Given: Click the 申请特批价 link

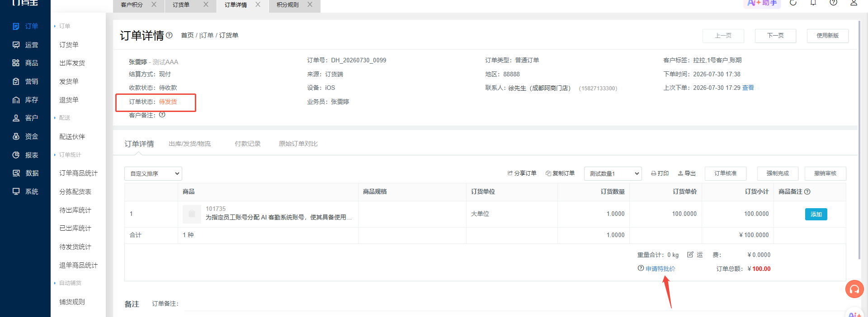Looking at the screenshot, I should coord(660,269).
